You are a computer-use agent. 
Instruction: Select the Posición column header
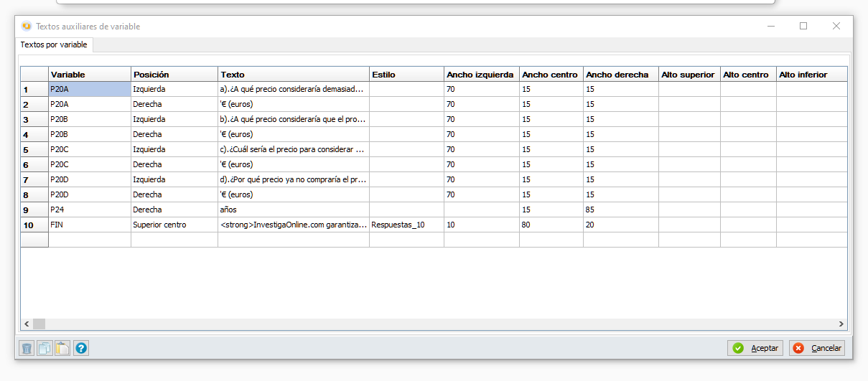click(174, 75)
